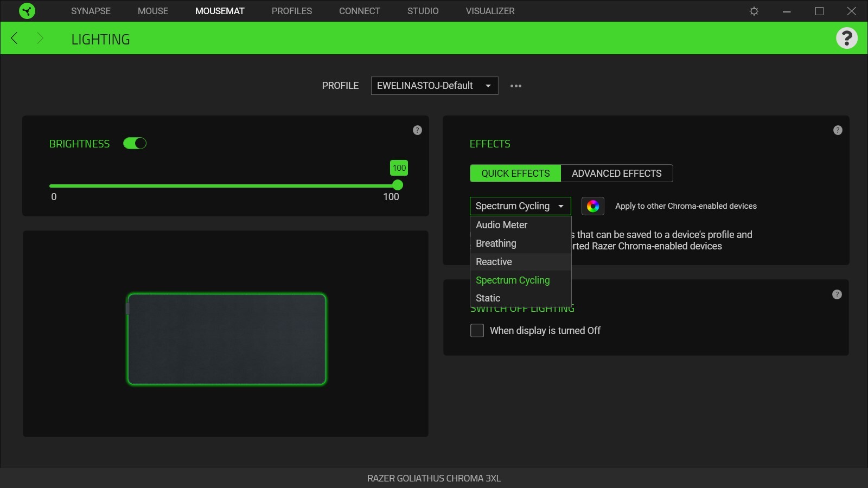Viewport: 868px width, 488px height.
Task: Open the settings gear icon
Action: 754,11
